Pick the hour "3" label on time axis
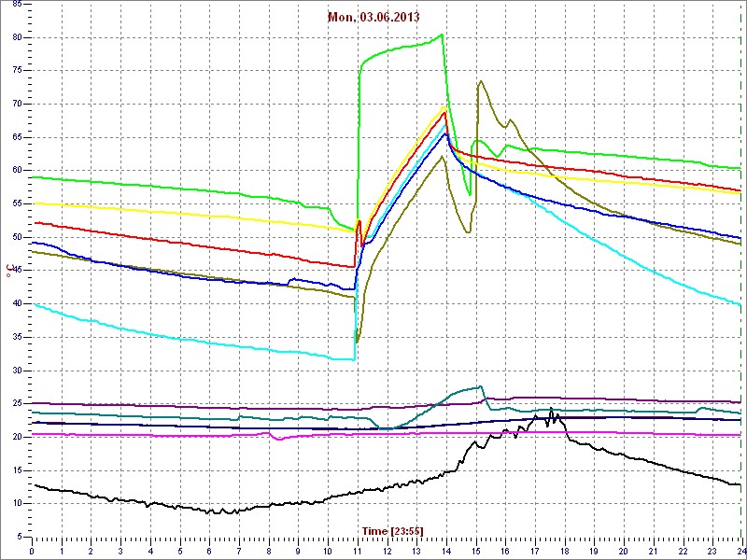747x560 pixels. click(x=120, y=551)
